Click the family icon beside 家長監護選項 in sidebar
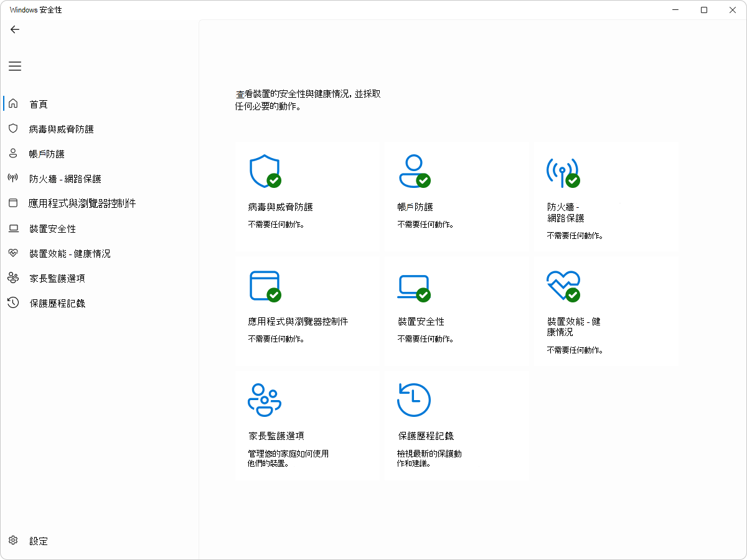The height and width of the screenshot is (560, 747). [x=13, y=278]
